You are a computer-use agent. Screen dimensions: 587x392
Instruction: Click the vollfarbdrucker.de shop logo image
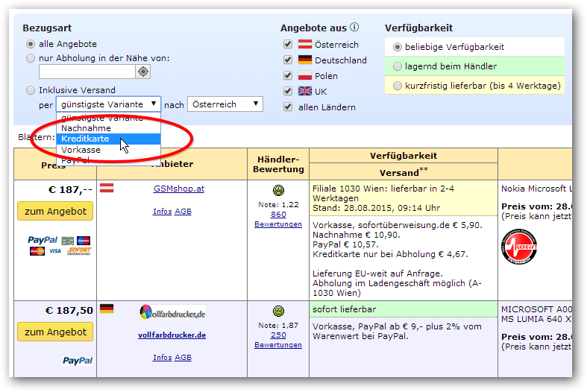[172, 313]
